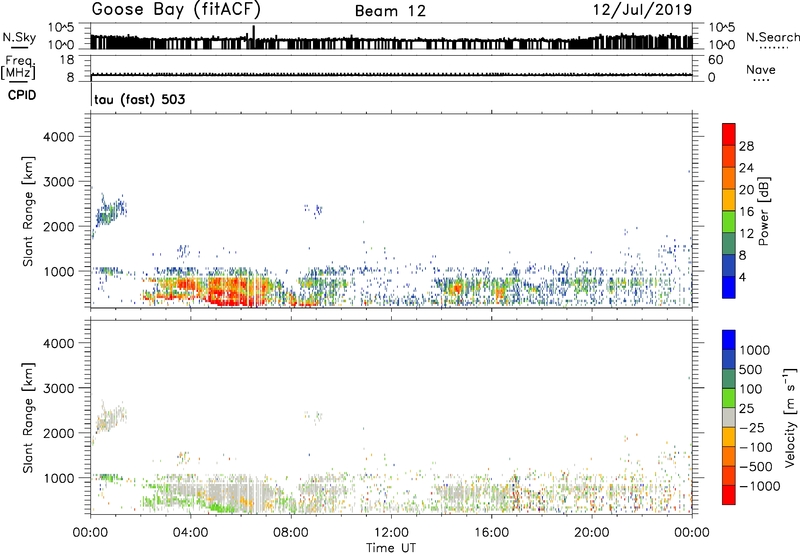The image size is (800, 554).
Task: Click the '-25' value on Velocity scale
Action: pyautogui.click(x=752, y=427)
